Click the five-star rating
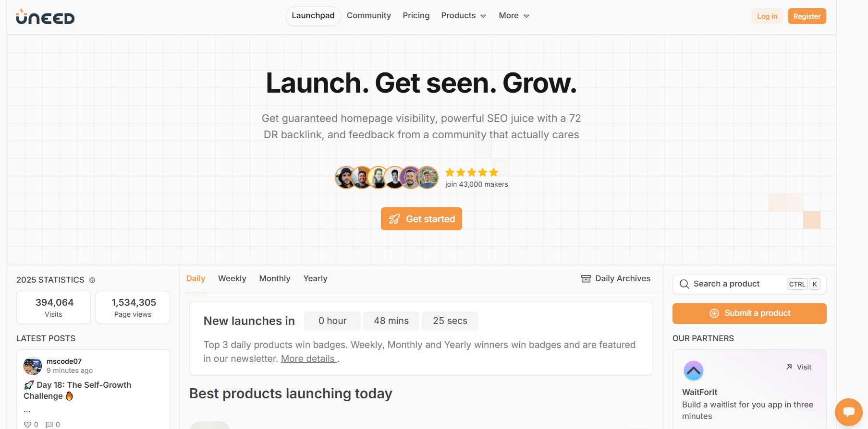This screenshot has width=868, height=429. pos(471,173)
